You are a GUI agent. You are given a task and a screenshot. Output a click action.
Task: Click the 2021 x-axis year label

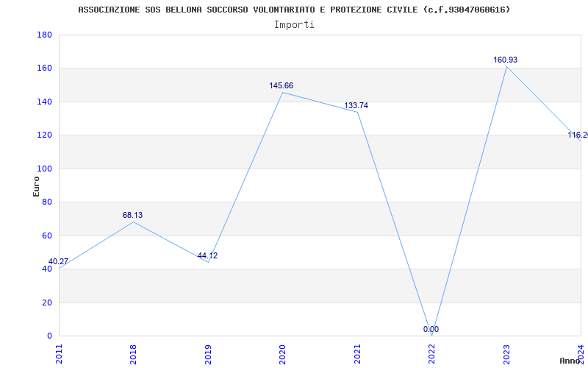[357, 354]
